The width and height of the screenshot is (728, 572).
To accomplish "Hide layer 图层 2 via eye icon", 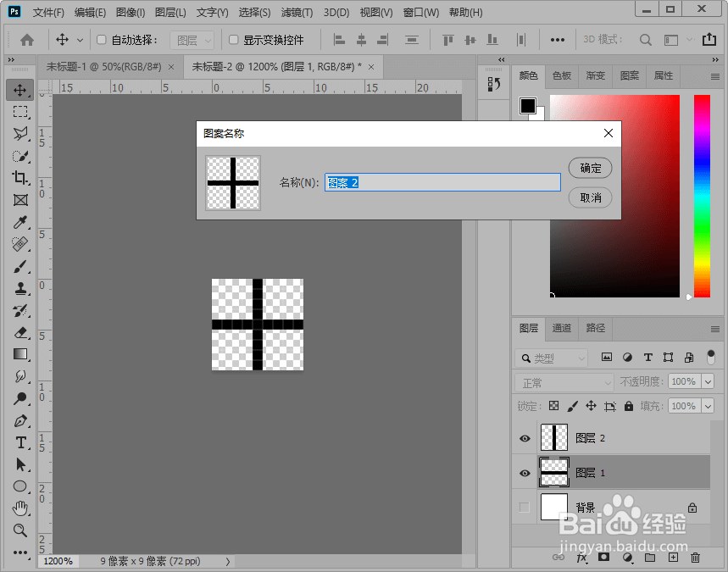I will click(x=525, y=438).
